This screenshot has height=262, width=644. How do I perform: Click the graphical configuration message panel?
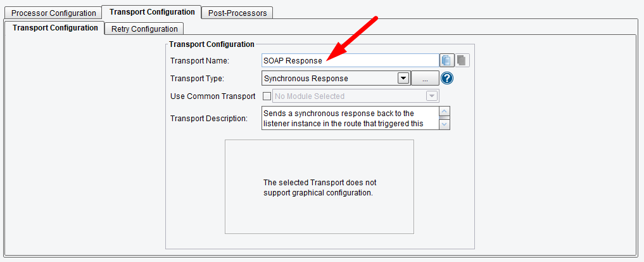319,187
